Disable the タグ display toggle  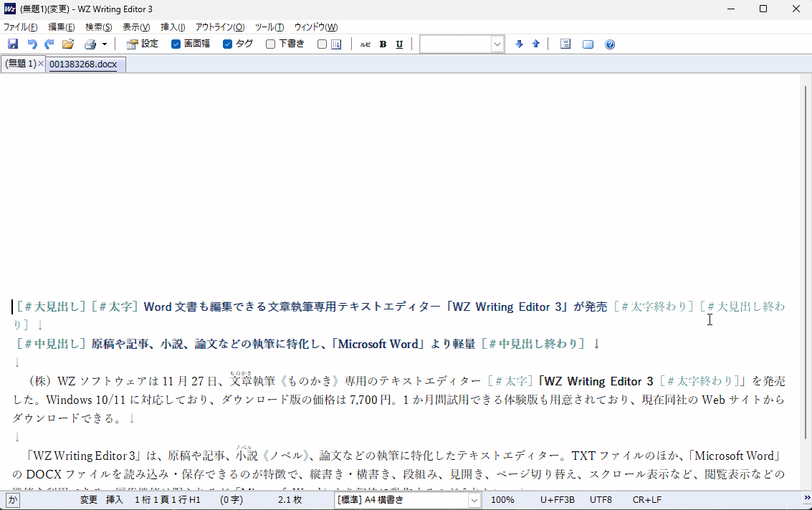click(237, 44)
